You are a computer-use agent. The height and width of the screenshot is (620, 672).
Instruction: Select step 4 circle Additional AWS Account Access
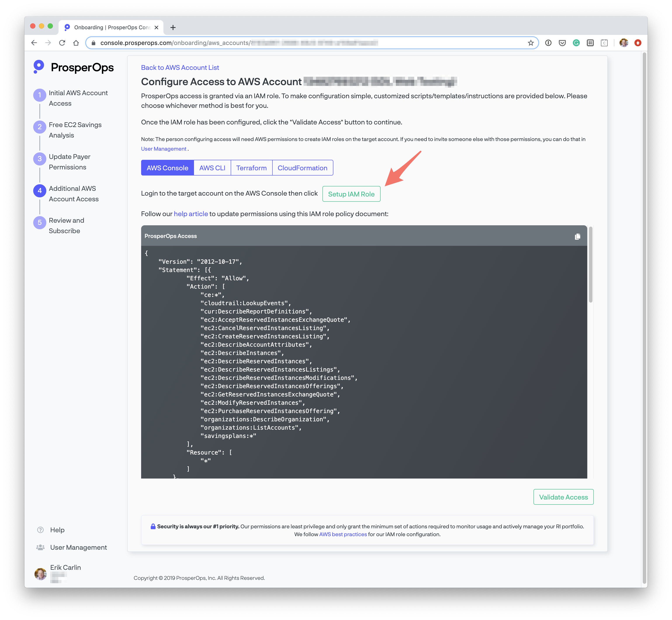(x=40, y=191)
